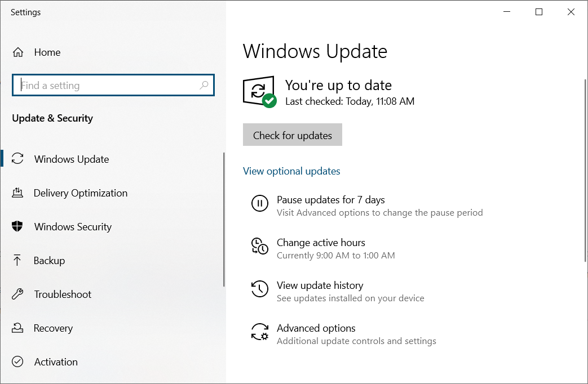The height and width of the screenshot is (384, 588).
Task: Click the main content pane scrollbar
Action: (x=585, y=169)
